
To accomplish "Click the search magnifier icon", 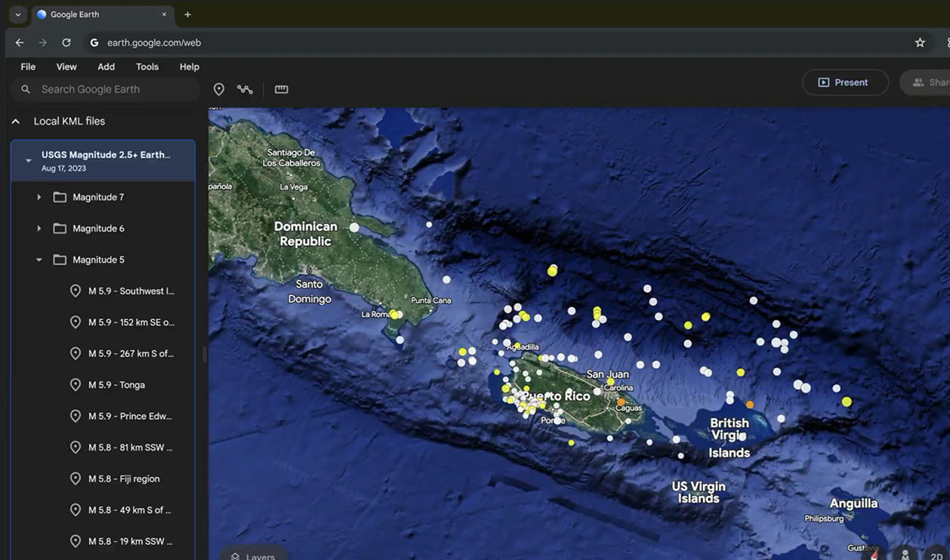I will (26, 89).
